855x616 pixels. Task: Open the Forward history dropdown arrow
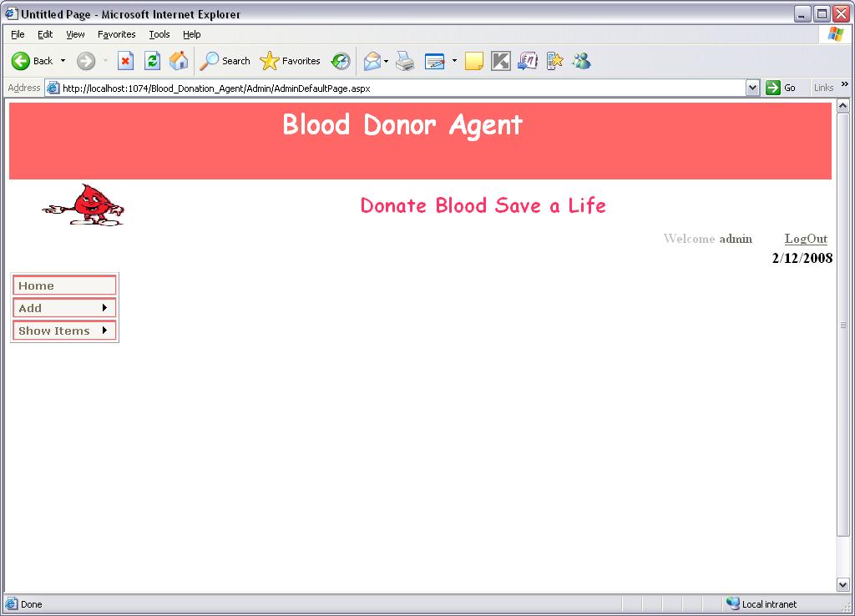point(105,61)
